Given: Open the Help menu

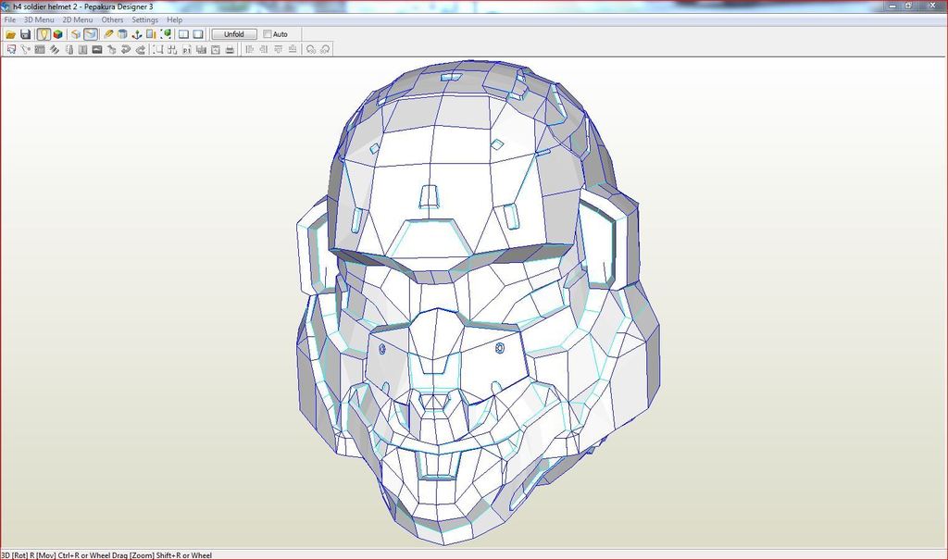Looking at the screenshot, I should tap(175, 20).
